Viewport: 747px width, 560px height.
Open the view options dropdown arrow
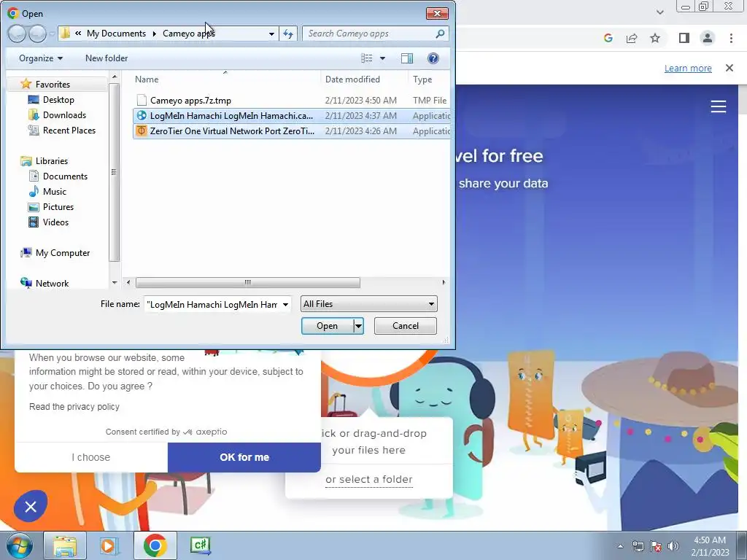tap(382, 58)
